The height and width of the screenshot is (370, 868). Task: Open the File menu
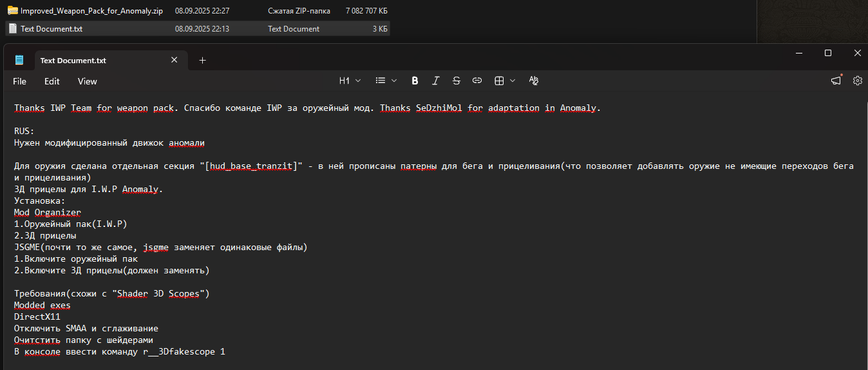point(19,81)
